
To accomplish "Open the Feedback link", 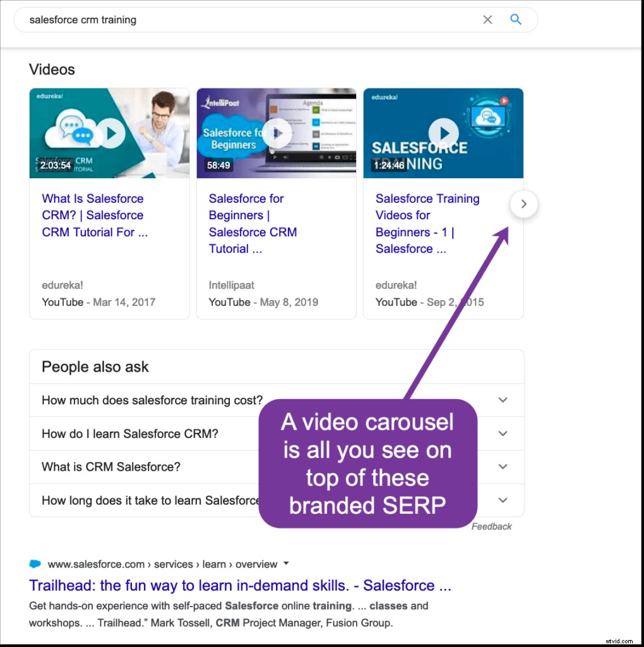I will pos(491,526).
